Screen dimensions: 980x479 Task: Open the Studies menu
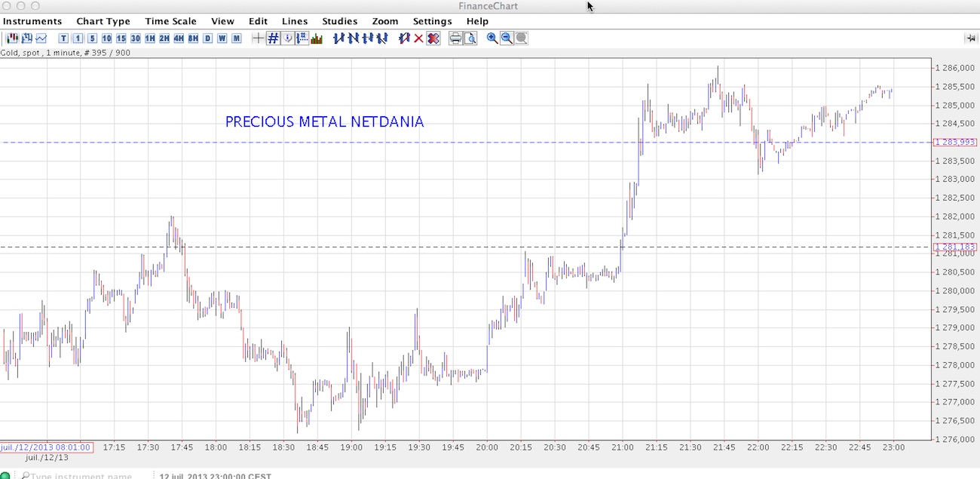coord(339,21)
